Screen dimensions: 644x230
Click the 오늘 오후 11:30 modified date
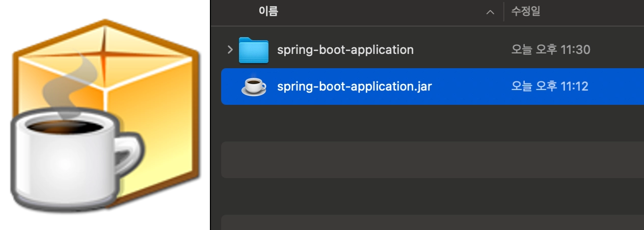[551, 50]
